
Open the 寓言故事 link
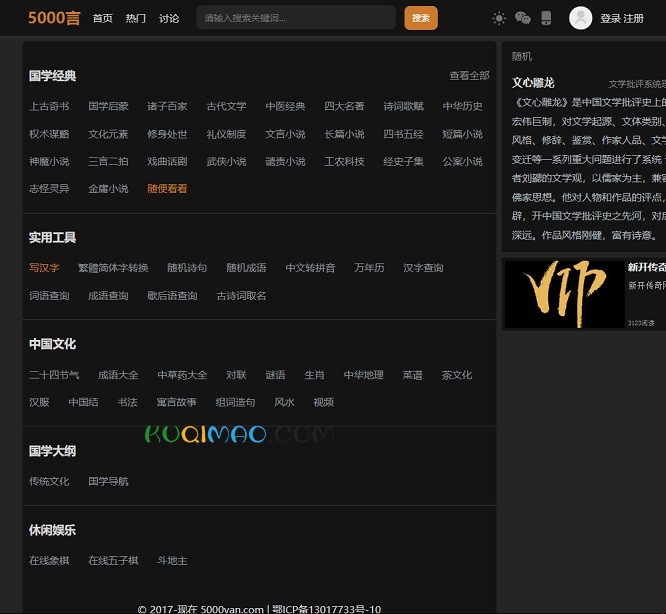[177, 403]
